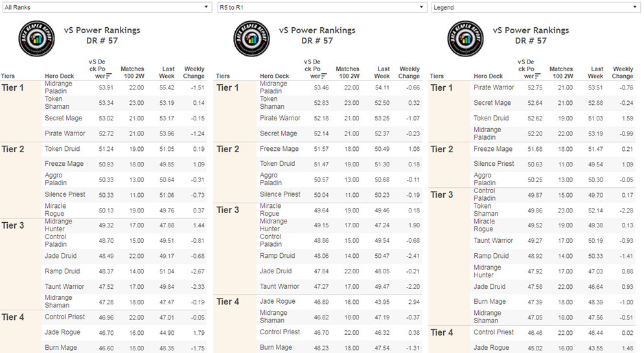
Task: Select Control Priest in R5 to R1 table
Action: click(280, 332)
